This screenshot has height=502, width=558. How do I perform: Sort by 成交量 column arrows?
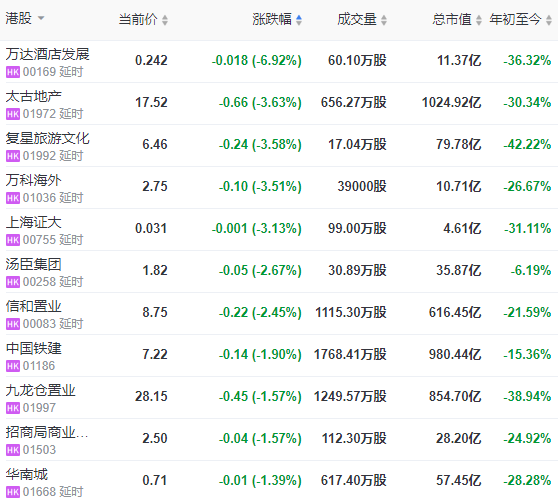coord(384,20)
